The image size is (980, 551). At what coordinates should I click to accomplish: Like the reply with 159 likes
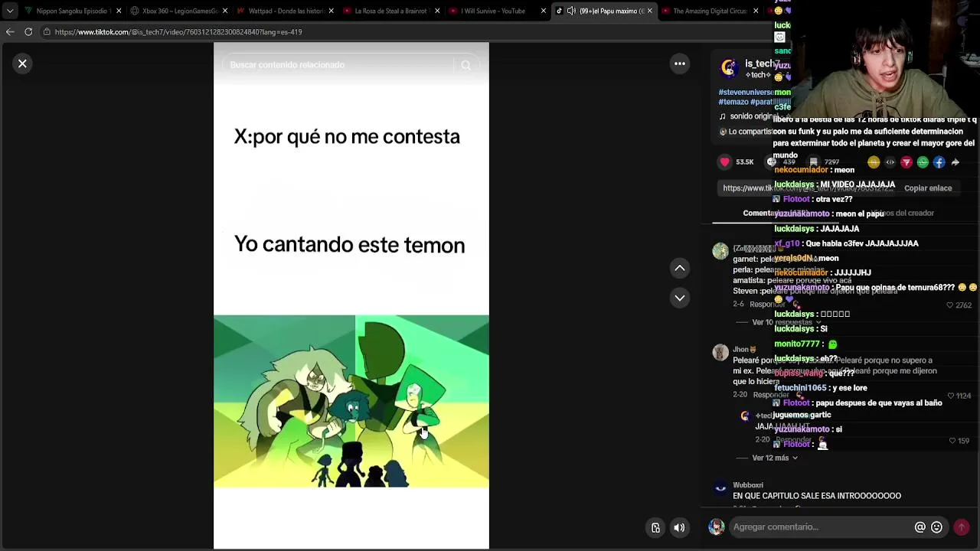tap(953, 441)
